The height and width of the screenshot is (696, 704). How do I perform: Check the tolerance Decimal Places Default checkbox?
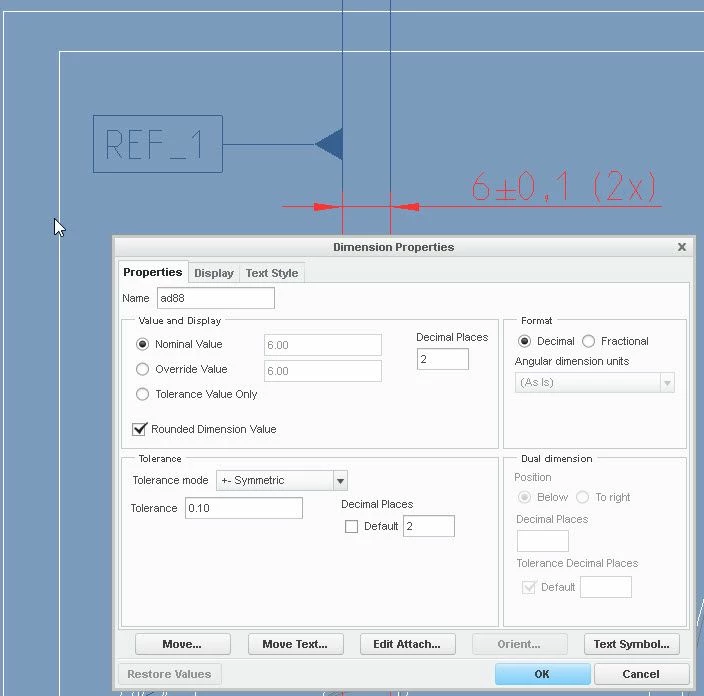tap(352, 526)
